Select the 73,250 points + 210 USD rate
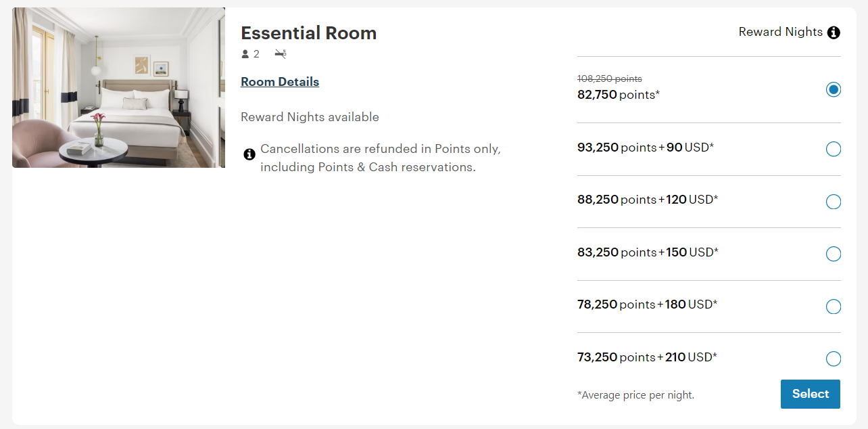This screenshot has height=429, width=868. (834, 357)
